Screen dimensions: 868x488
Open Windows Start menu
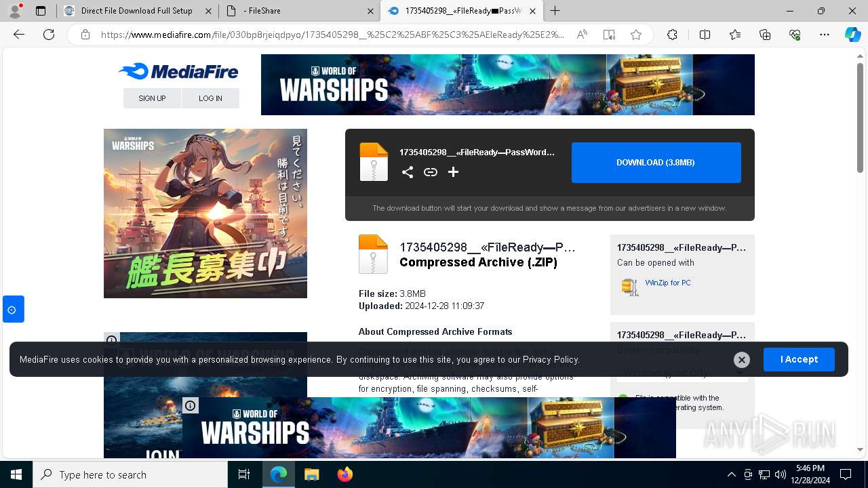click(x=16, y=474)
